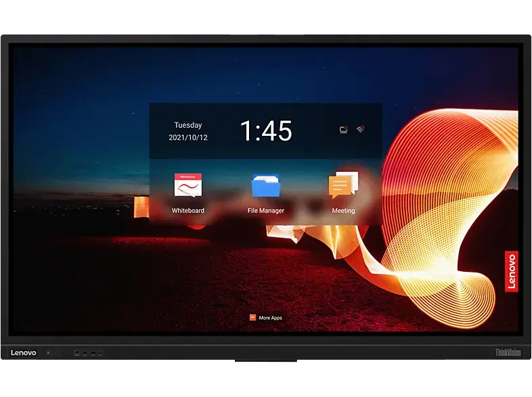
Task: Click the Meeting text label
Action: point(343,211)
